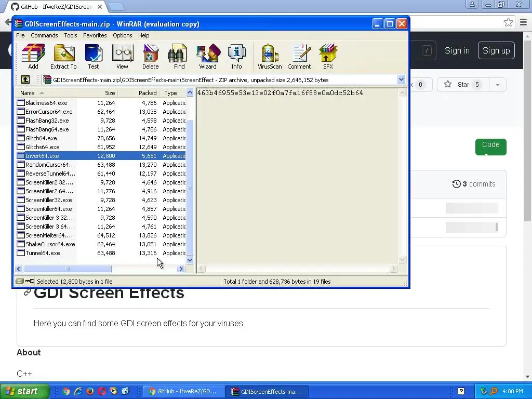Switch to GitHub Chrome taskbar button
Image resolution: width=532 pixels, height=399 pixels.
pos(183,391)
